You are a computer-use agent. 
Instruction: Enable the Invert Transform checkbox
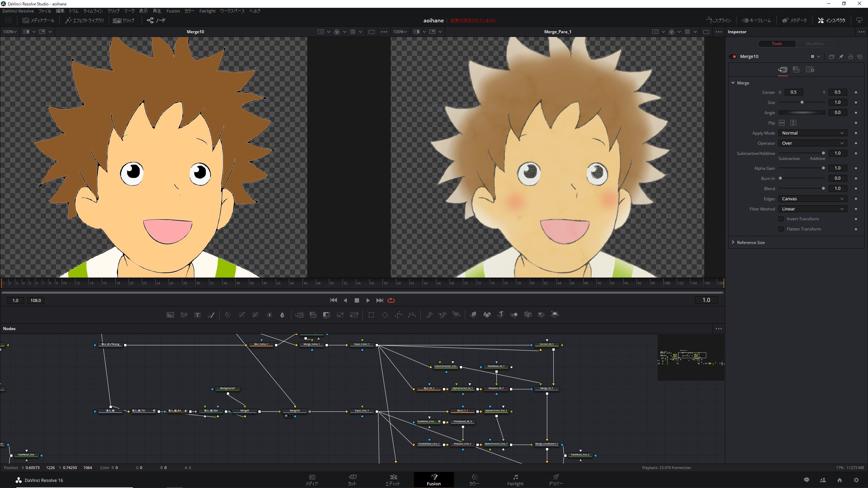pyautogui.click(x=781, y=219)
